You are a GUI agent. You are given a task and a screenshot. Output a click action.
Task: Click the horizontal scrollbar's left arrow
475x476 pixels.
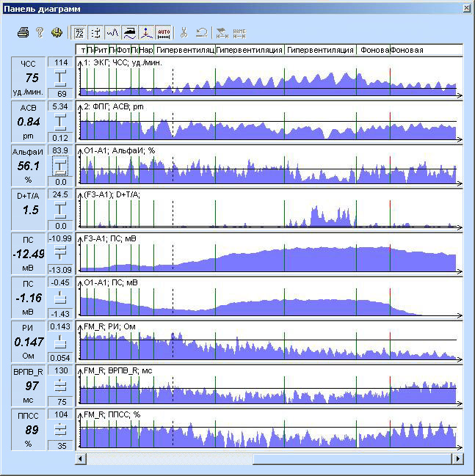[x=81, y=458]
